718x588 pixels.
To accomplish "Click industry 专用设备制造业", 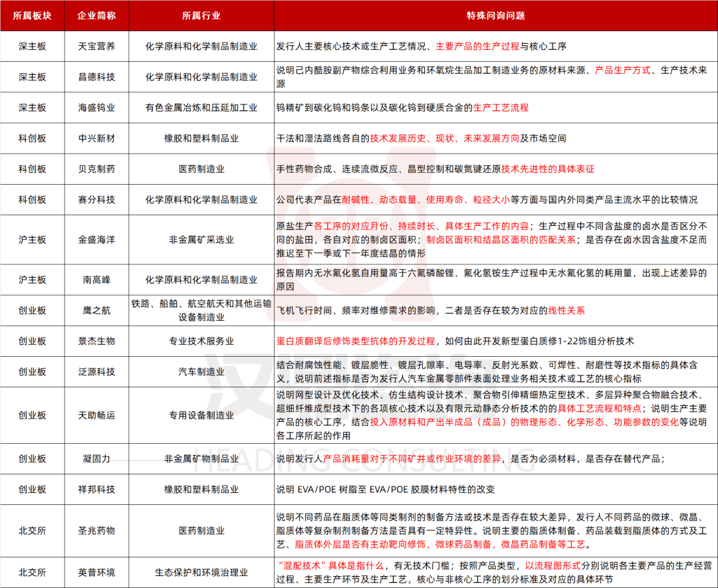I will tap(201, 415).
